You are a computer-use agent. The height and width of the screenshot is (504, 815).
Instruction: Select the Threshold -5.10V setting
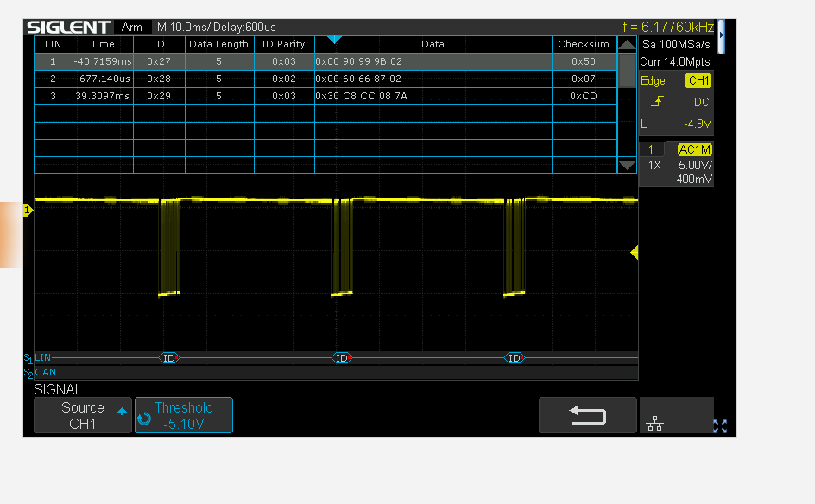[184, 415]
